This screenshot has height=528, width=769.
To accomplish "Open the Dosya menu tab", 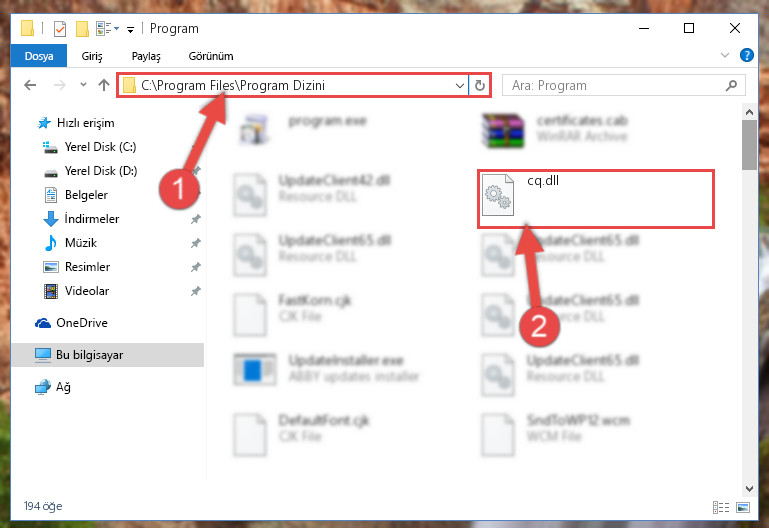I will (x=39, y=56).
